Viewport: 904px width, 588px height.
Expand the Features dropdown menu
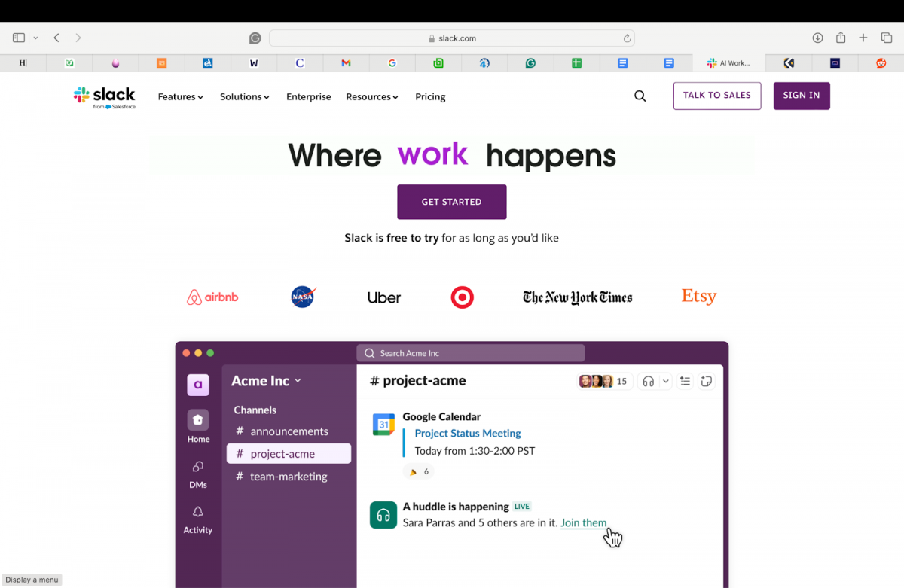[181, 96]
